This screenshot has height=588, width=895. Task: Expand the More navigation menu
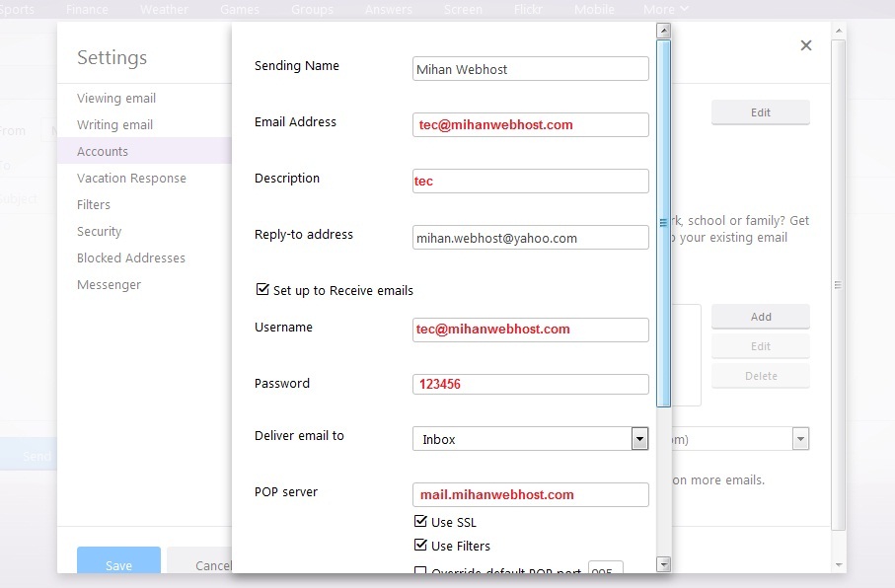pos(665,9)
